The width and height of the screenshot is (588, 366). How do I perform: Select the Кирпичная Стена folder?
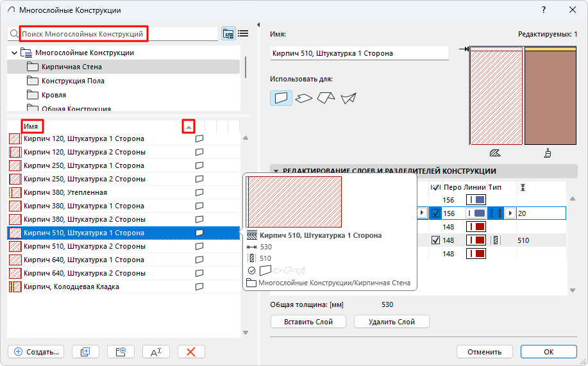[x=123, y=67]
